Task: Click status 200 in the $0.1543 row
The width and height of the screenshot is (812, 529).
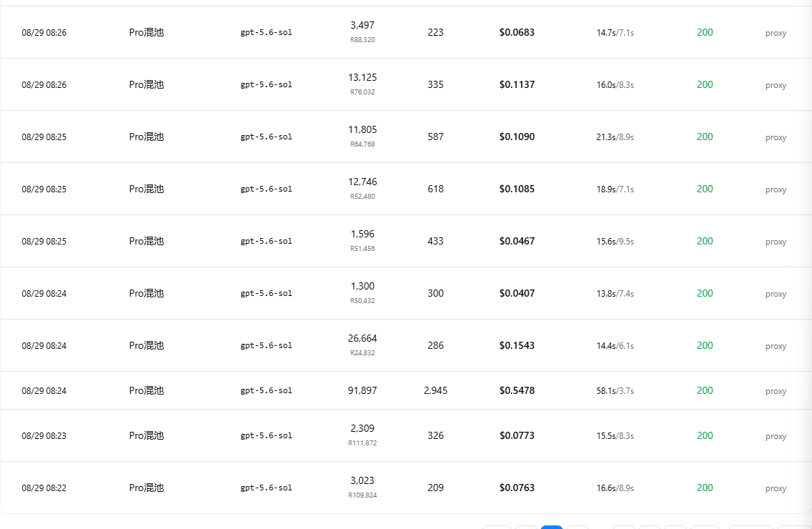Action: pyautogui.click(x=705, y=345)
